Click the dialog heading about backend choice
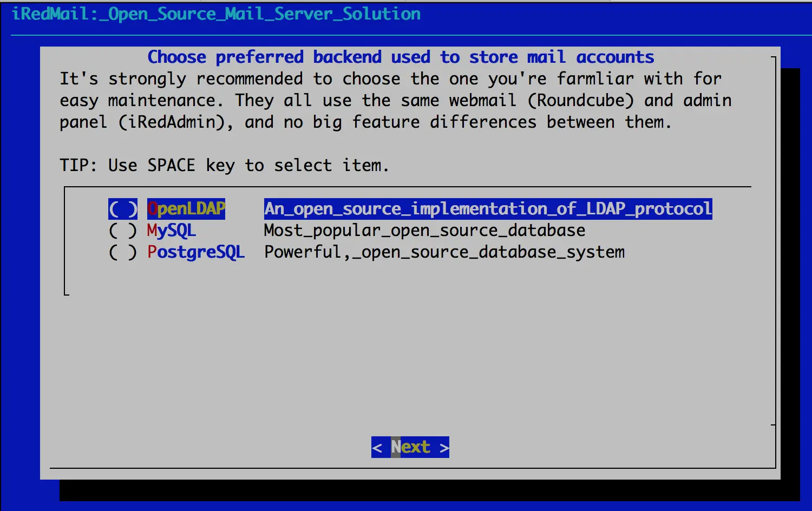This screenshot has height=511, width=812. click(401, 57)
